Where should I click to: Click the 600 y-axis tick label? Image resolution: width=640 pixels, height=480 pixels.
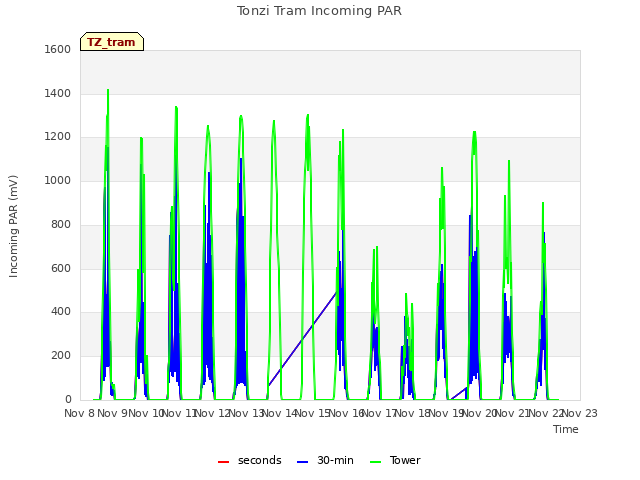coord(61,269)
